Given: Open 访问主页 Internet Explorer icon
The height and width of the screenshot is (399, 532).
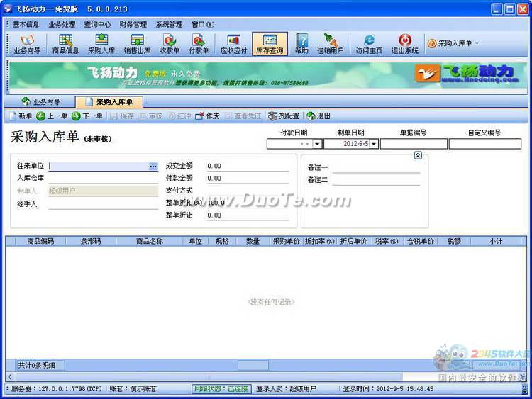Looking at the screenshot, I should [x=369, y=44].
